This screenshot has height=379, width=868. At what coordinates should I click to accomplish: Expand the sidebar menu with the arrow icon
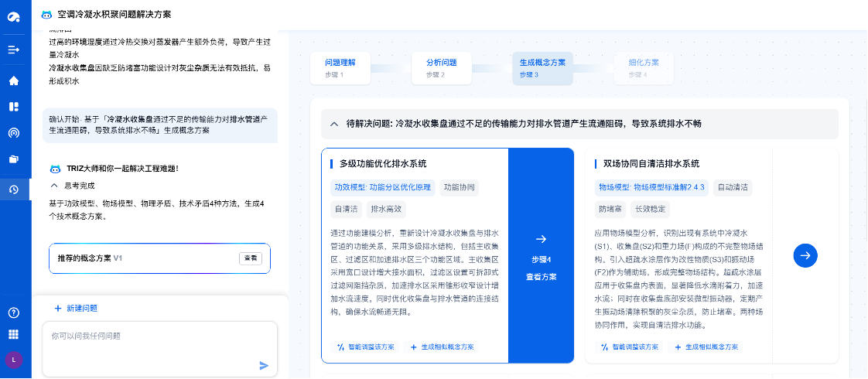(x=14, y=50)
